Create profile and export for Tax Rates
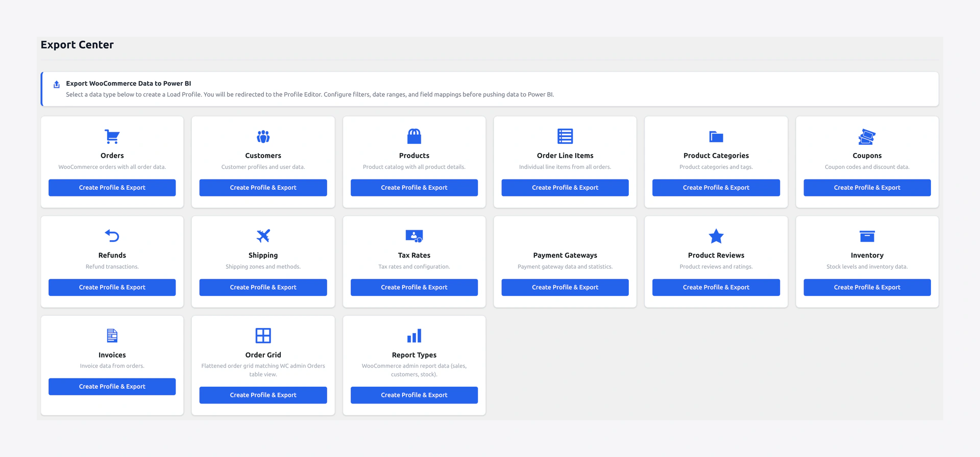 pyautogui.click(x=414, y=287)
